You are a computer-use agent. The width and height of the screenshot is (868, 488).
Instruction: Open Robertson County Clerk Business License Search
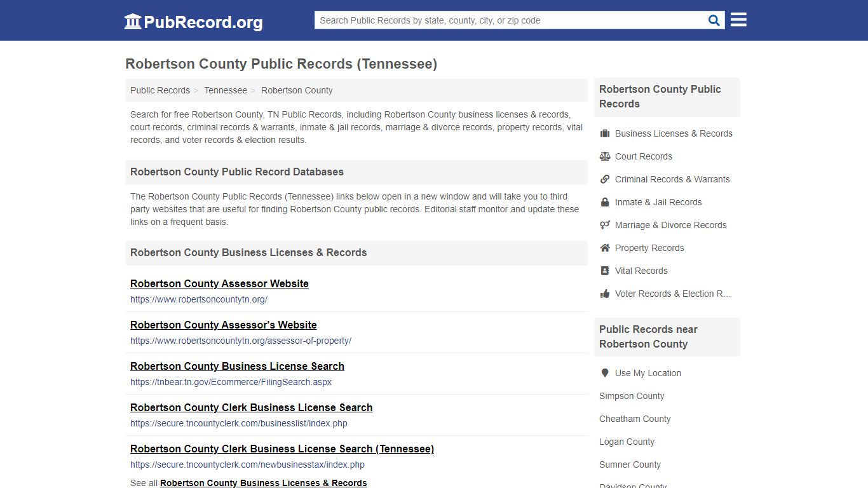pyautogui.click(x=252, y=407)
